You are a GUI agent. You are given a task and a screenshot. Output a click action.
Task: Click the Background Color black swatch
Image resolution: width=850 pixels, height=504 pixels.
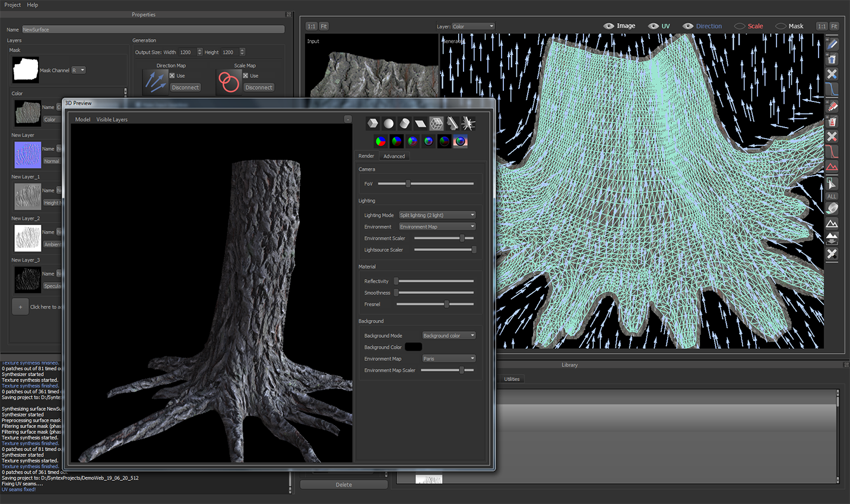click(x=413, y=347)
